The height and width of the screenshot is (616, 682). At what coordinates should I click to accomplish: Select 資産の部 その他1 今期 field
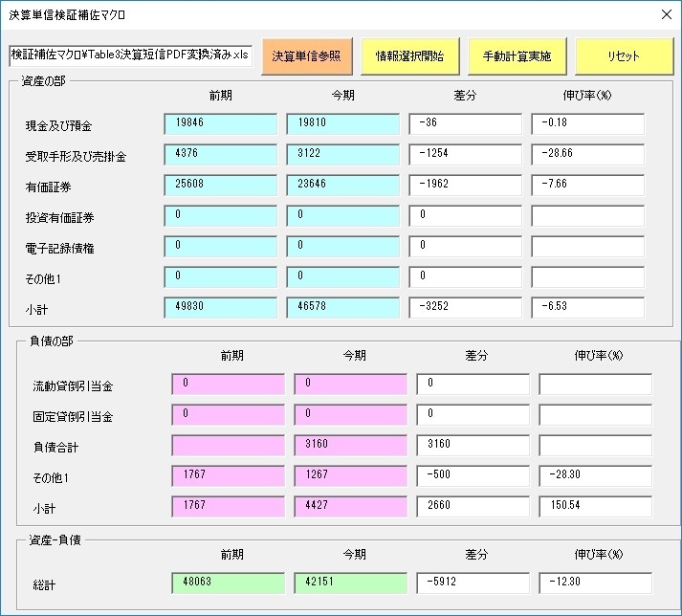(342, 277)
